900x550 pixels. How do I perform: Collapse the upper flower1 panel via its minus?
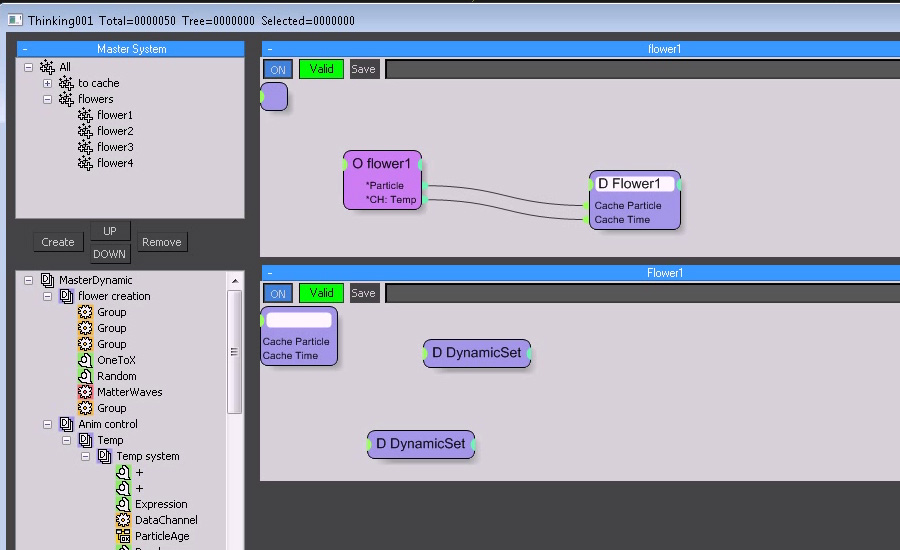270,49
